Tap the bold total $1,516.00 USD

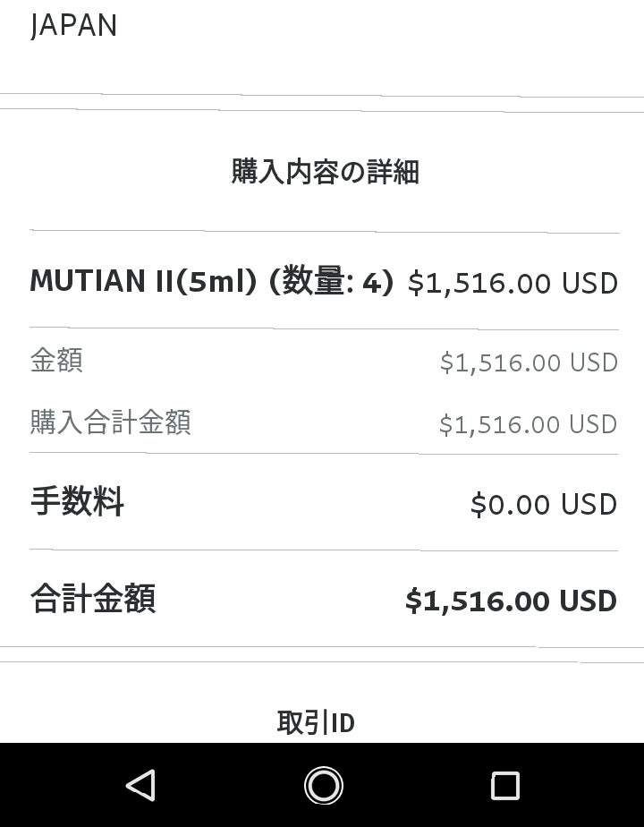[x=511, y=600]
